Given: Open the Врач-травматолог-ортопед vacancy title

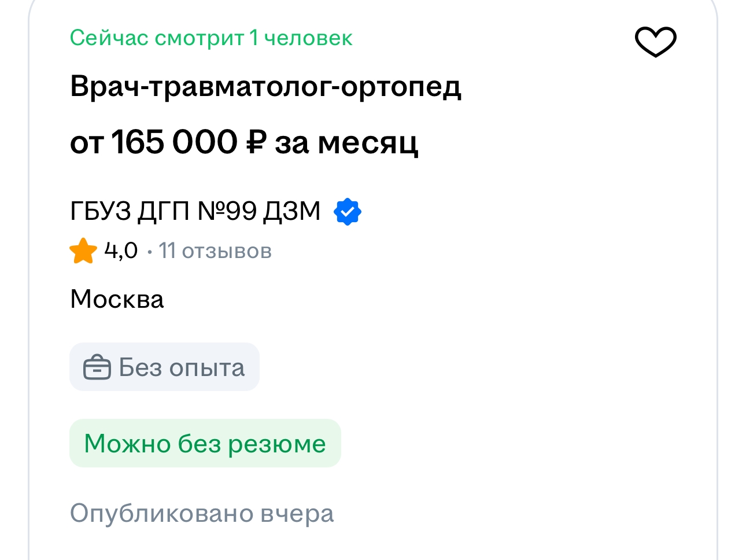Looking at the screenshot, I should click(x=265, y=87).
